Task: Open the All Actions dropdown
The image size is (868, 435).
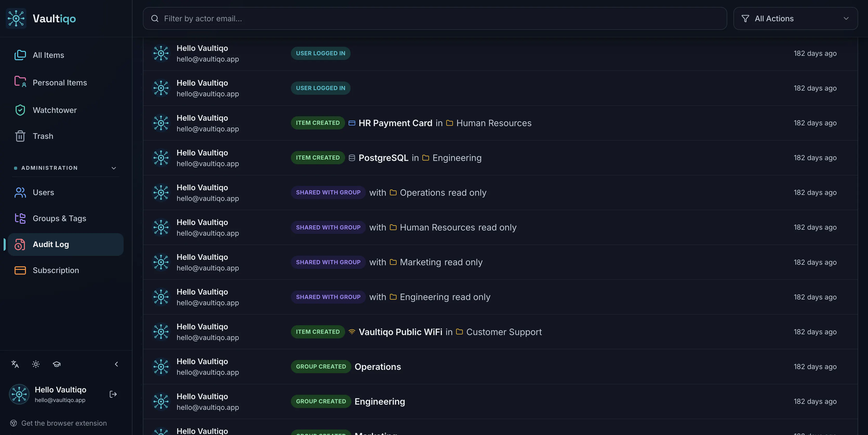Action: click(795, 18)
